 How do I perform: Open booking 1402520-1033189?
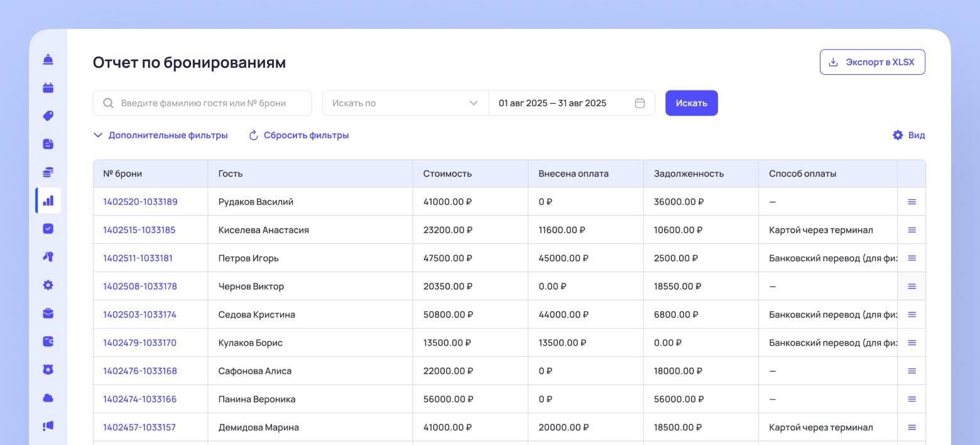point(140,202)
